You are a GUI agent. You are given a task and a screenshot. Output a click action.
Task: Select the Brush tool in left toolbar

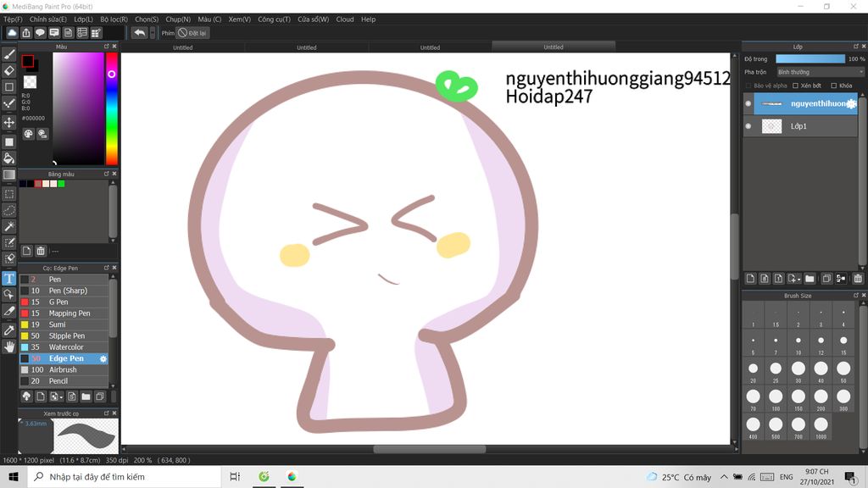click(8, 54)
